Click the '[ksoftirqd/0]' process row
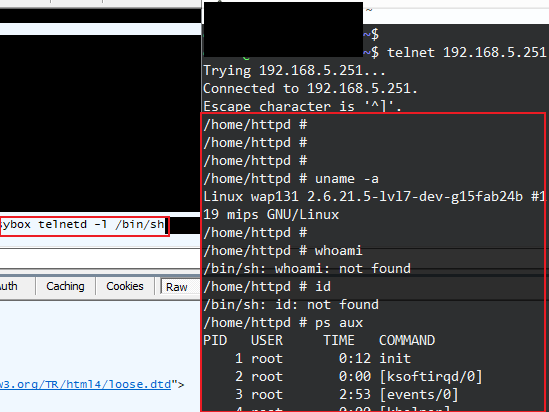549x412 pixels. pyautogui.click(x=359, y=377)
